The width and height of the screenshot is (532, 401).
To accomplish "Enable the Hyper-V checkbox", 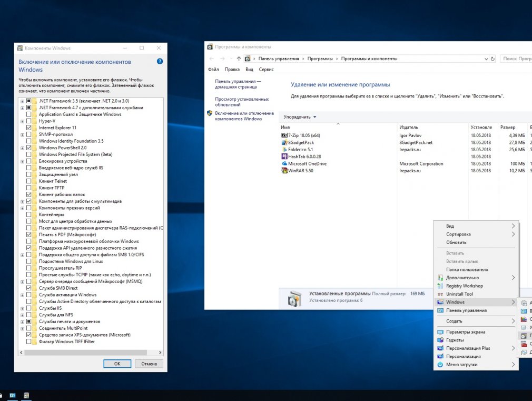I will (x=29, y=121).
